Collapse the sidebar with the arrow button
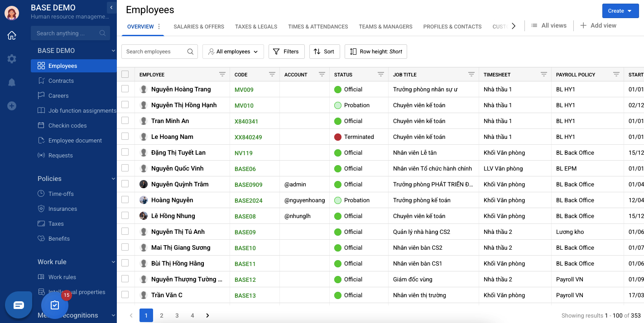This screenshot has width=644, height=323. 111,8
